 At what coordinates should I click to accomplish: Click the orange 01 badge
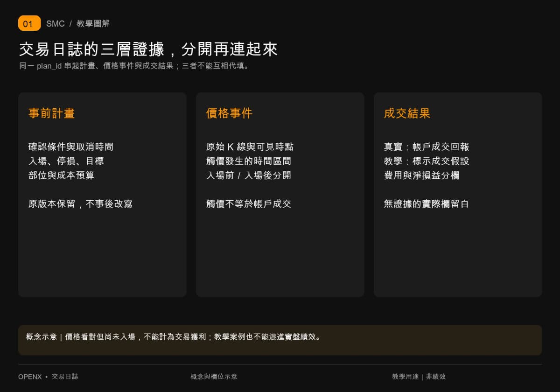click(29, 23)
